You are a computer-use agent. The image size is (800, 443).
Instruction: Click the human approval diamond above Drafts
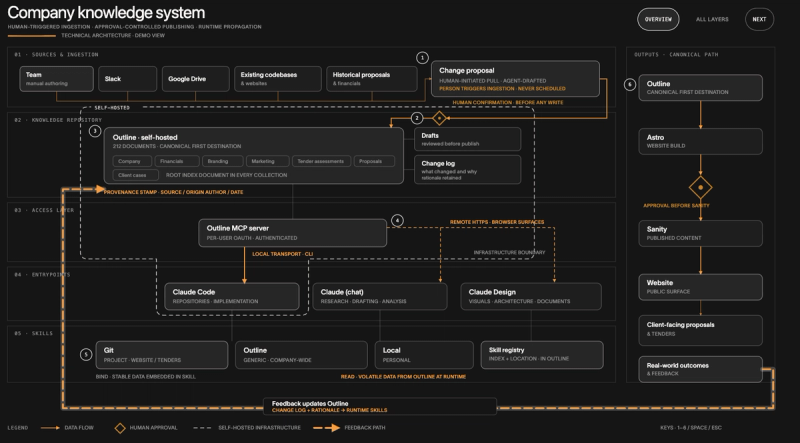[x=439, y=118]
